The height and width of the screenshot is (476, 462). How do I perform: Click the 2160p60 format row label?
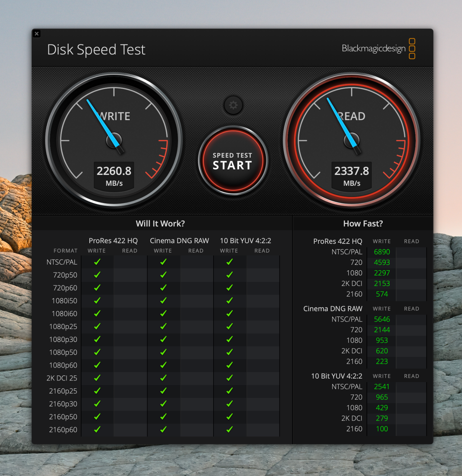(x=63, y=430)
